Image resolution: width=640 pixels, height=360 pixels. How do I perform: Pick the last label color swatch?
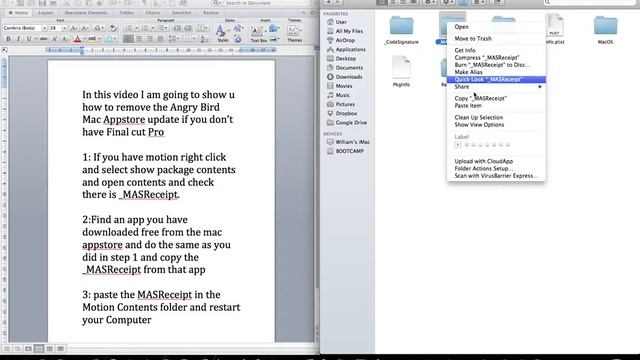click(x=508, y=145)
